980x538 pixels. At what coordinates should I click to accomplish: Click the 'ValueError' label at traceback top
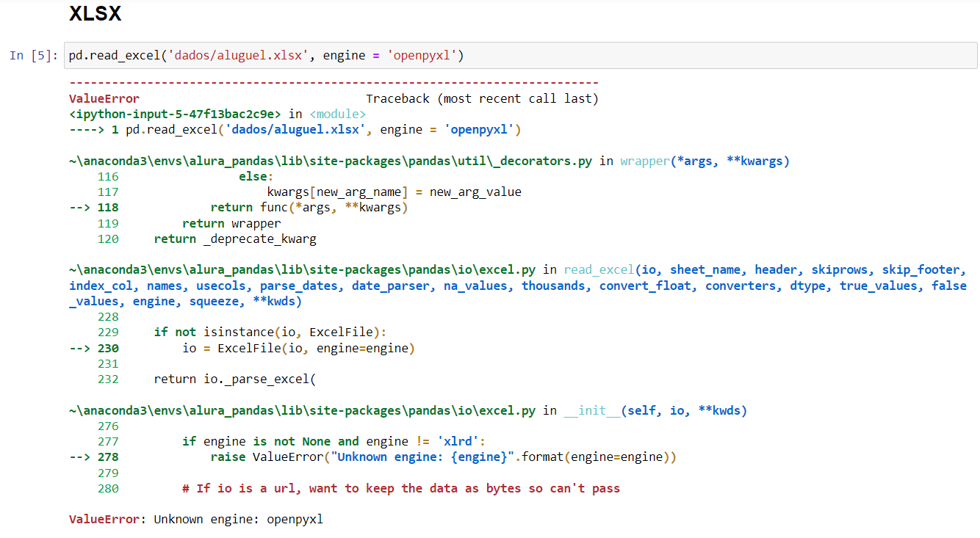point(104,98)
